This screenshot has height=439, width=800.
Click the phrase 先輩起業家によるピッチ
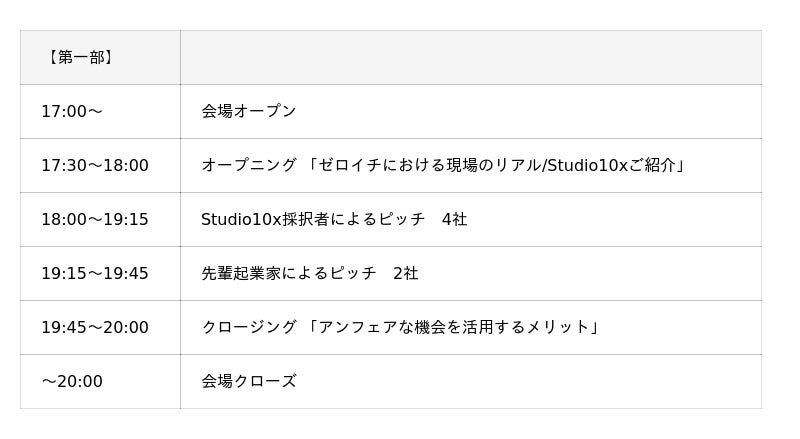289,273
